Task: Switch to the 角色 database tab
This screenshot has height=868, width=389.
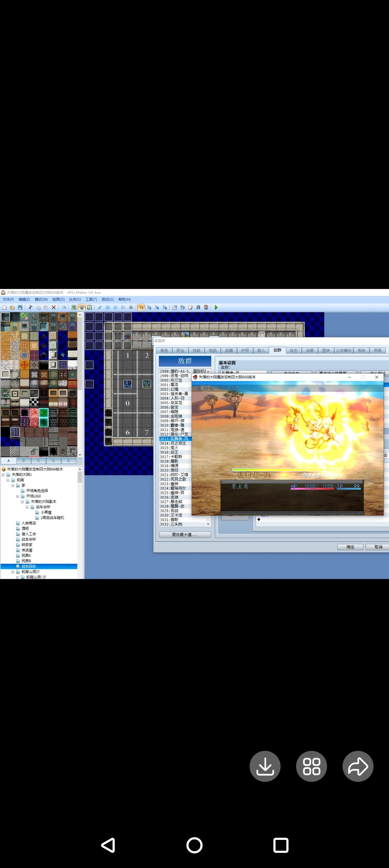Action: (x=164, y=350)
